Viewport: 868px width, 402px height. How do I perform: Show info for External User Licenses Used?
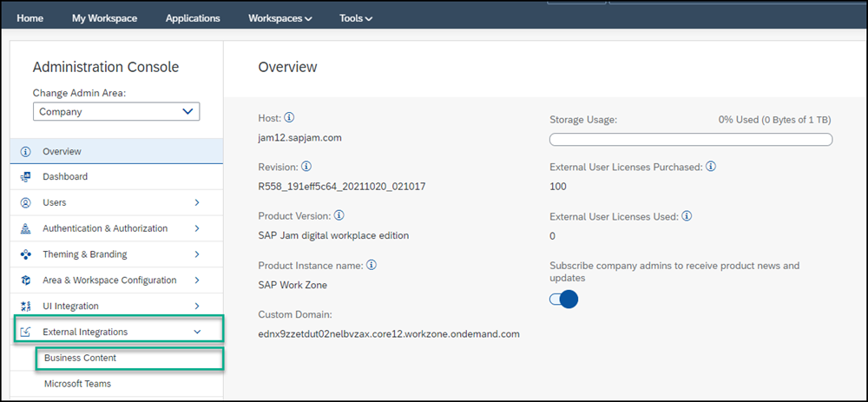pyautogui.click(x=687, y=216)
